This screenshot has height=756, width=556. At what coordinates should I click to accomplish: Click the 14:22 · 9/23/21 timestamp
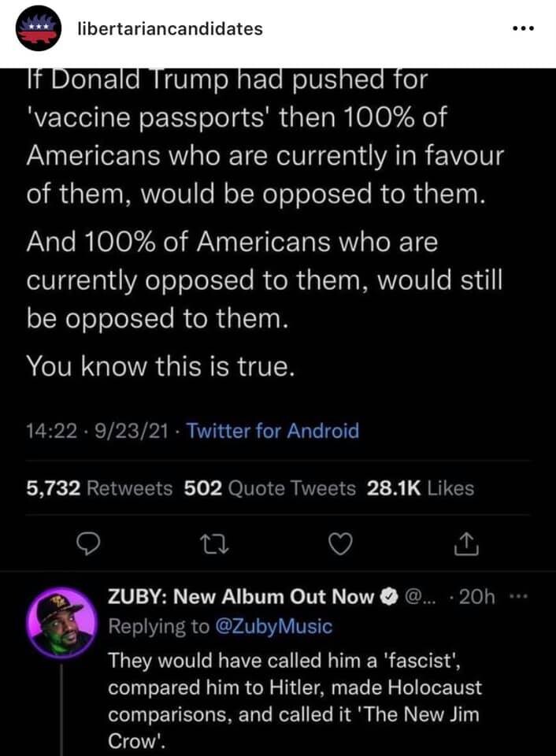pos(98,431)
